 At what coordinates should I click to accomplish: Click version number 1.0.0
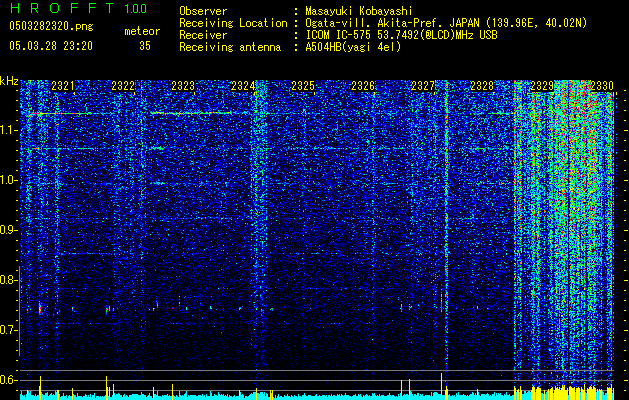[x=136, y=9]
